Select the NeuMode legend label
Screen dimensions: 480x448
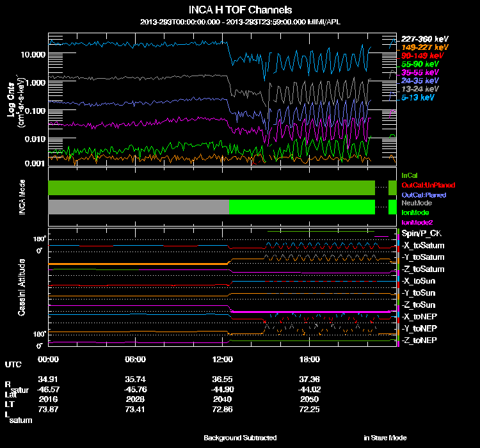pos(415,203)
